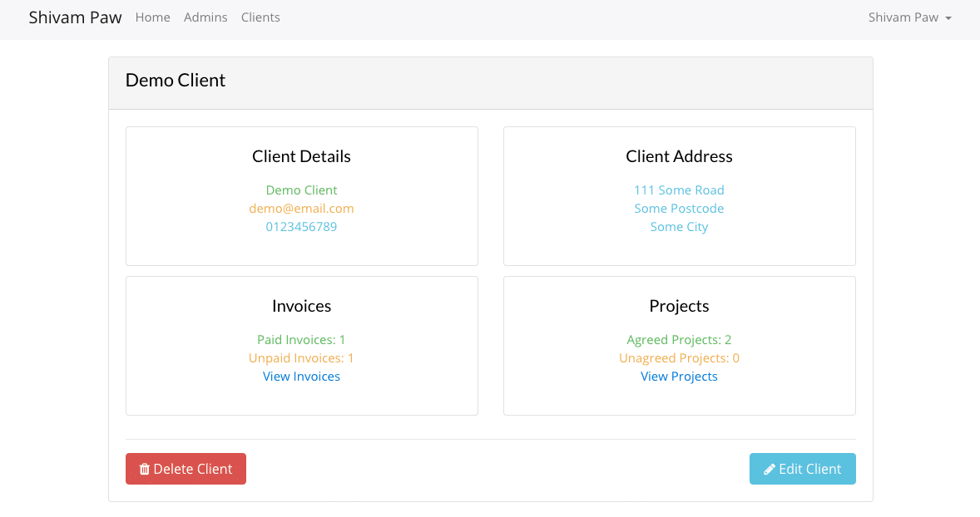The height and width of the screenshot is (517, 980).
Task: Open the Shivam Paw user dropdown
Action: coord(909,17)
